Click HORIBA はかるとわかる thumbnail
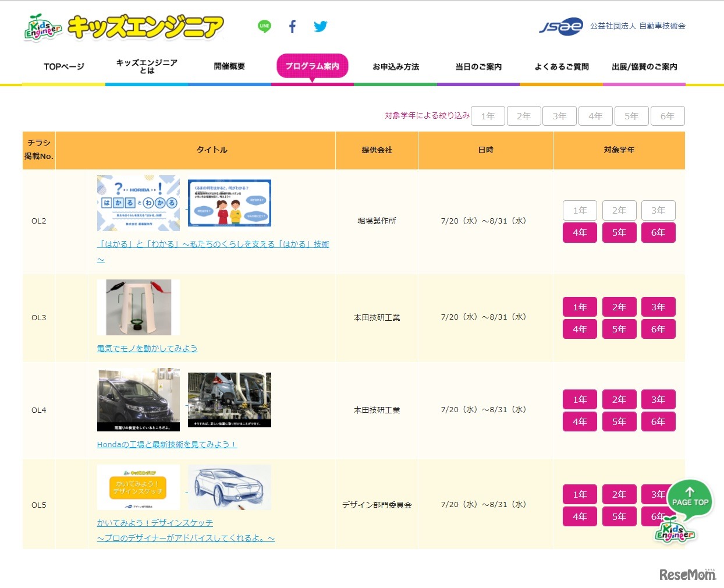The width and height of the screenshot is (724, 588). (139, 203)
